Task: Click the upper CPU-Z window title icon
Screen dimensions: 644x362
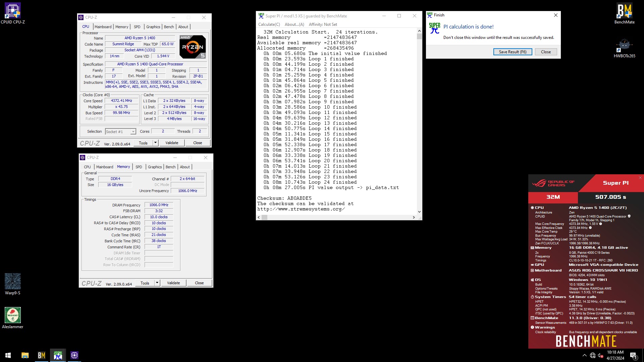Action: click(81, 17)
